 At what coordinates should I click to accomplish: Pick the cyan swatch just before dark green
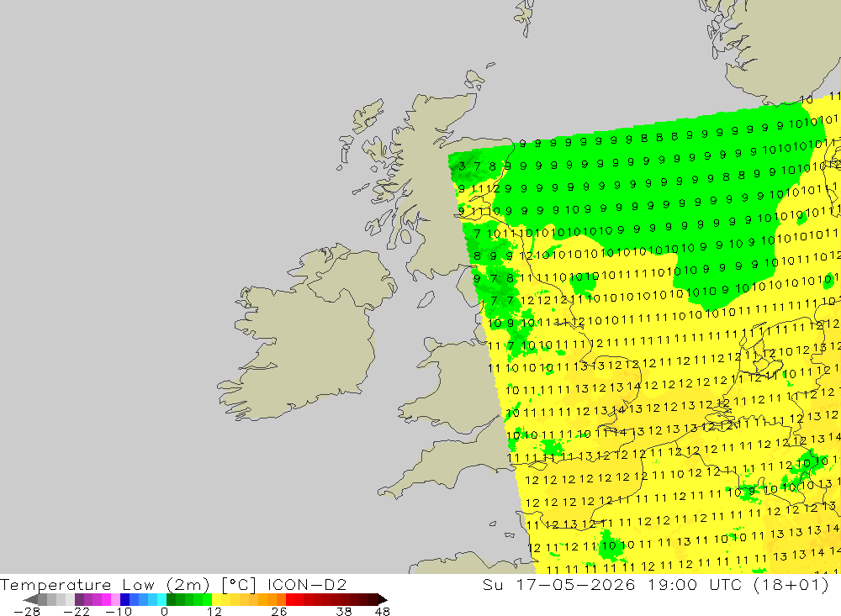pos(161,600)
